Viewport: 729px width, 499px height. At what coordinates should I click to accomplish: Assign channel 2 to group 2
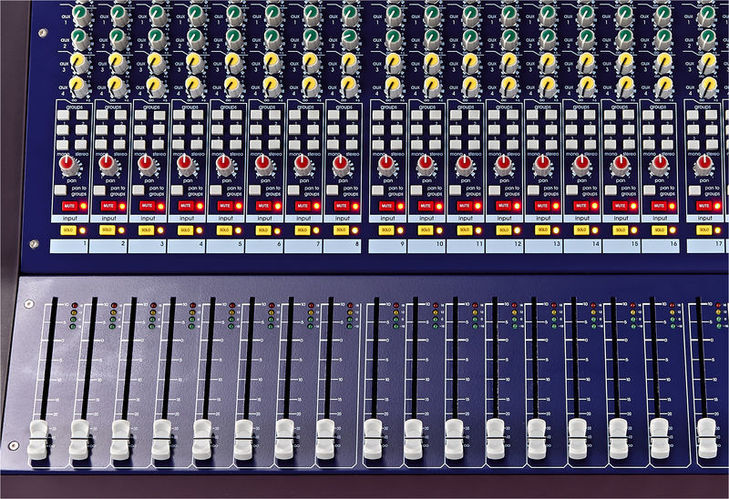[x=121, y=115]
